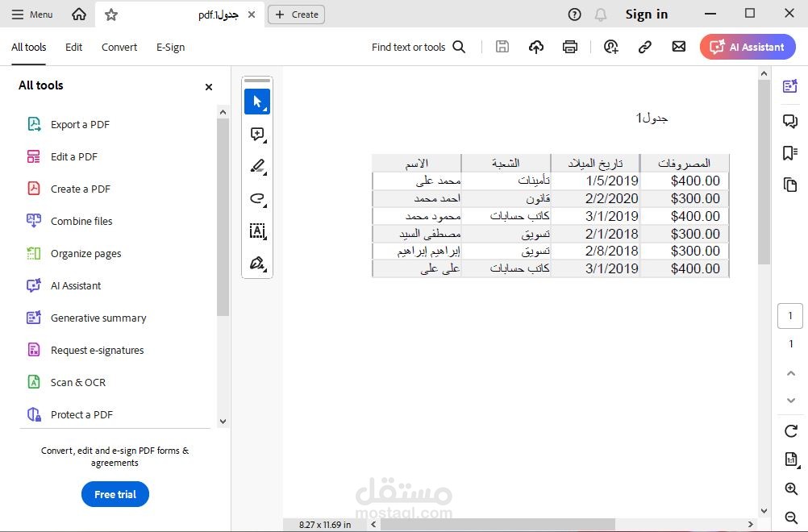Zoom out with the magnifier minus
808x532 pixels.
(x=791, y=517)
